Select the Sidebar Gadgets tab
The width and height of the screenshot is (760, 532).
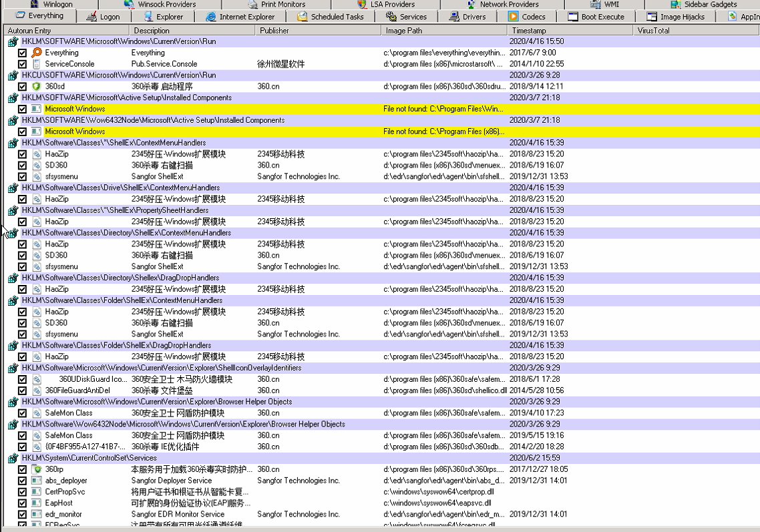pyautogui.click(x=703, y=5)
